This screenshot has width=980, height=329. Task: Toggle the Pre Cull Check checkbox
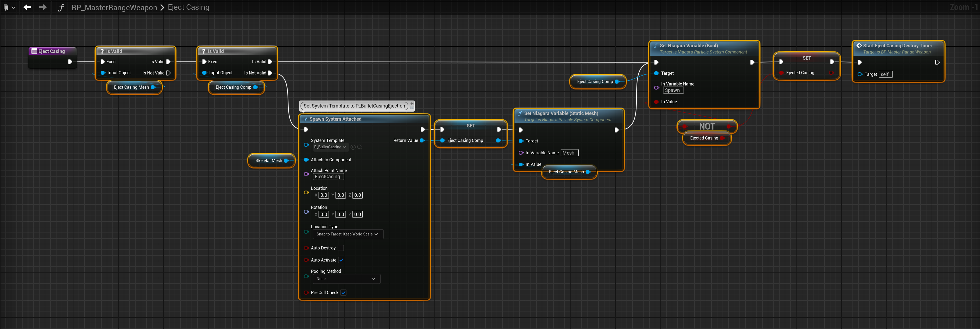(343, 292)
